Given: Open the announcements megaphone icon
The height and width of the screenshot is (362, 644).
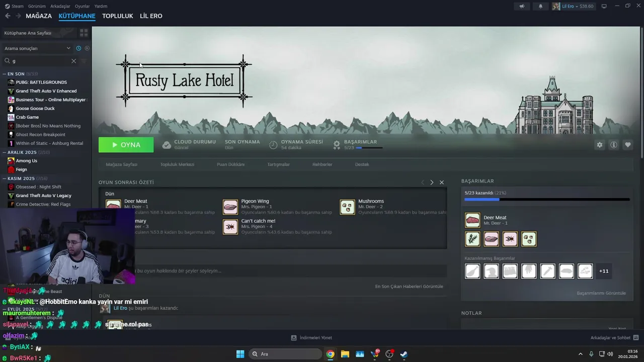Looking at the screenshot, I should pyautogui.click(x=522, y=6).
